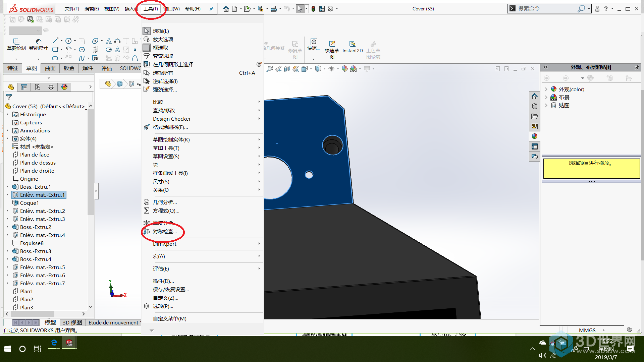Select the Rectangle sketch tool
Screen dimensions: 644x362
(55, 50)
